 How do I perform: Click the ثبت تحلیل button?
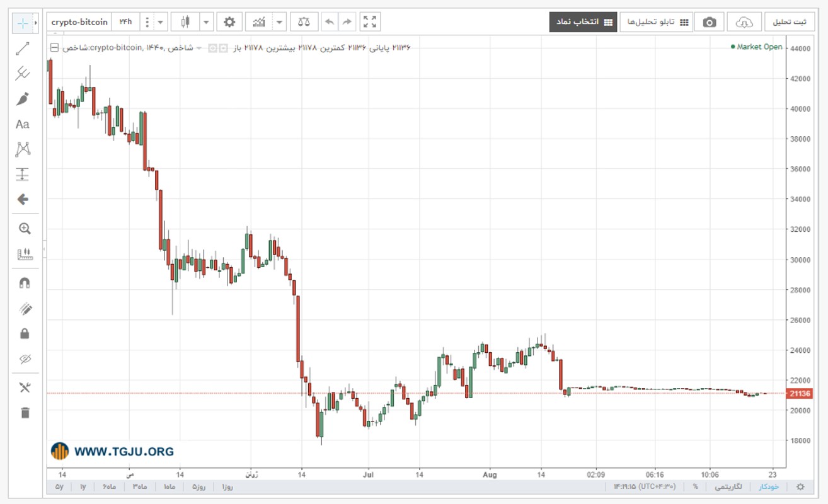click(x=790, y=22)
